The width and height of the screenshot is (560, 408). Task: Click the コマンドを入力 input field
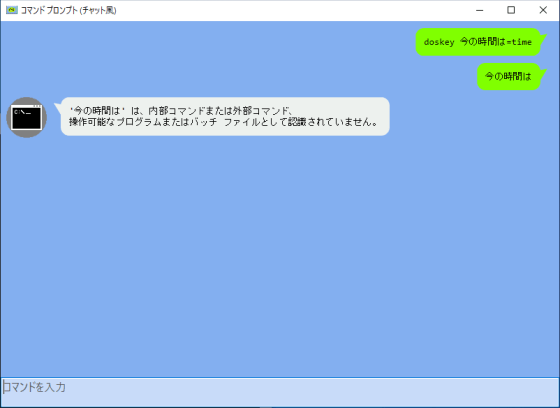click(280, 392)
